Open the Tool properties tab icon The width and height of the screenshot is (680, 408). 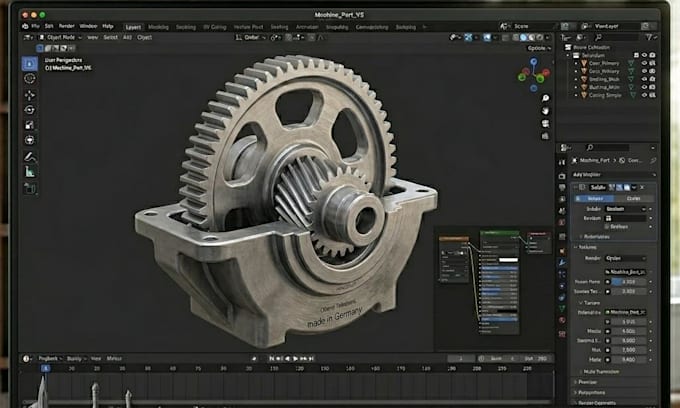click(562, 162)
